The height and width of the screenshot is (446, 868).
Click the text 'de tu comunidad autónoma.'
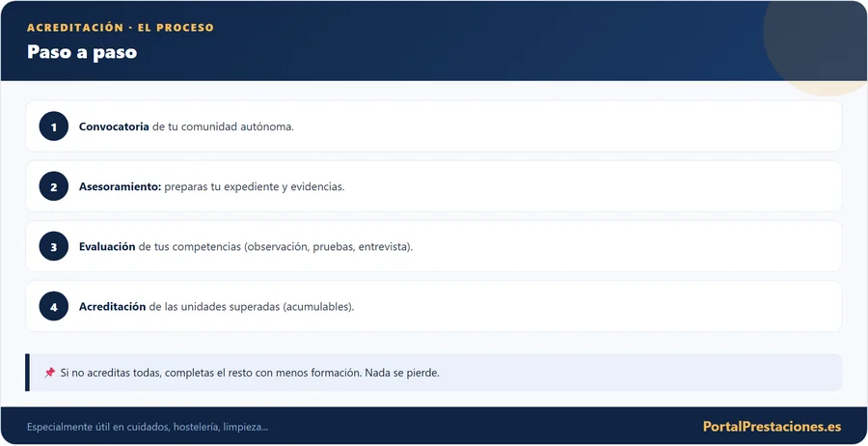(223, 126)
